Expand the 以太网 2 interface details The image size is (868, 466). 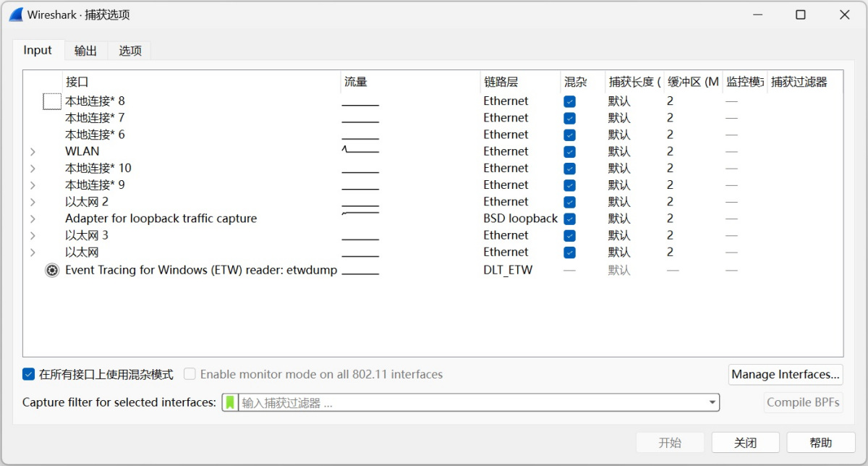[x=33, y=202]
